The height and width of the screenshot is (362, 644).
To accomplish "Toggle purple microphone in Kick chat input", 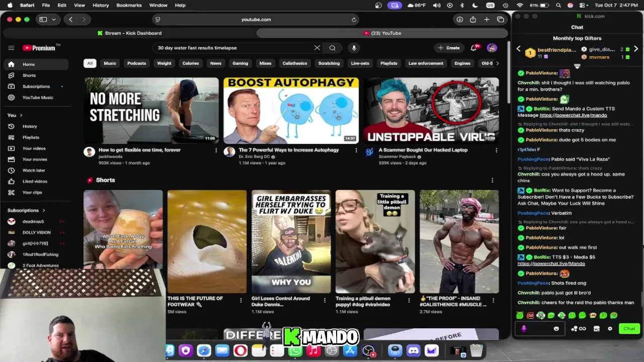I will [x=524, y=329].
